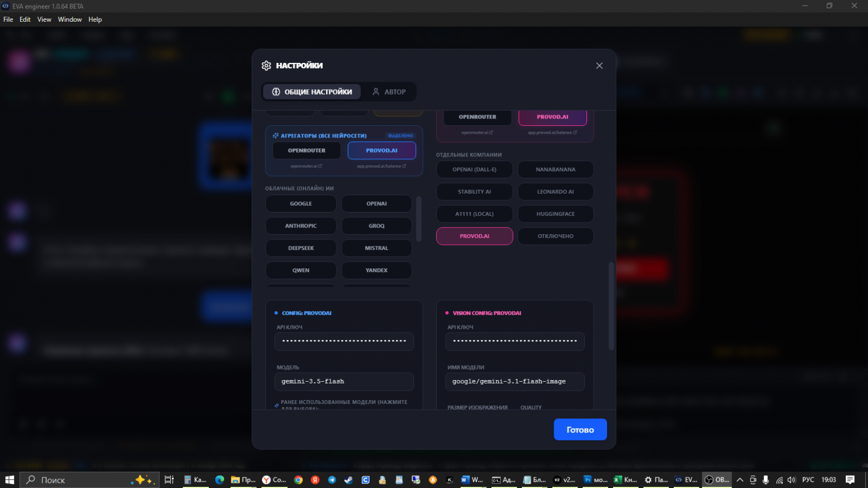Open the Help menu
Screen dimensions: 868x488
point(95,19)
